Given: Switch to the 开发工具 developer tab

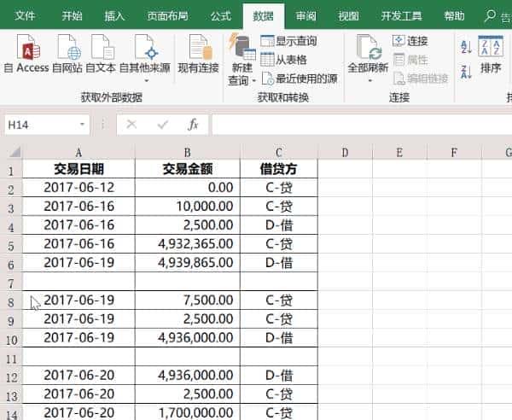Looking at the screenshot, I should point(401,15).
